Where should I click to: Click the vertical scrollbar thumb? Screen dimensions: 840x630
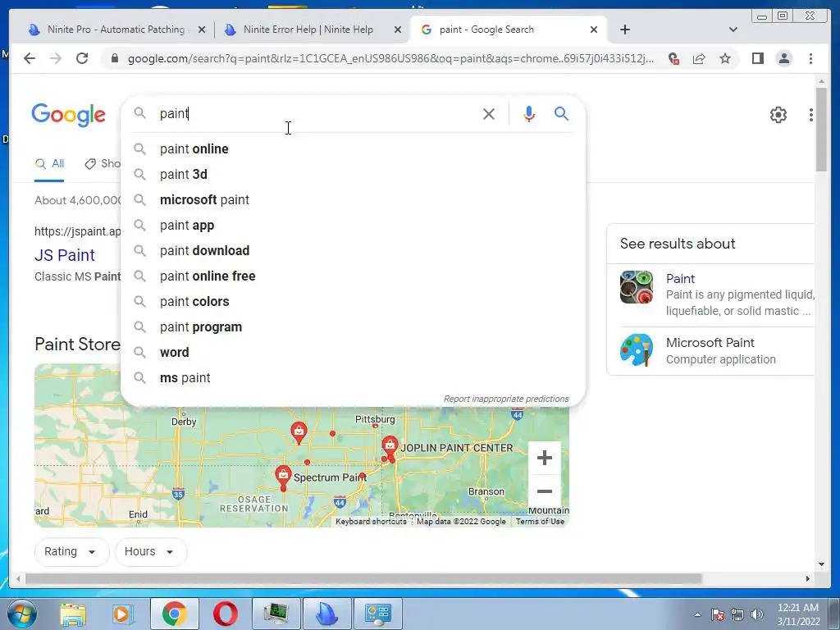click(x=821, y=129)
